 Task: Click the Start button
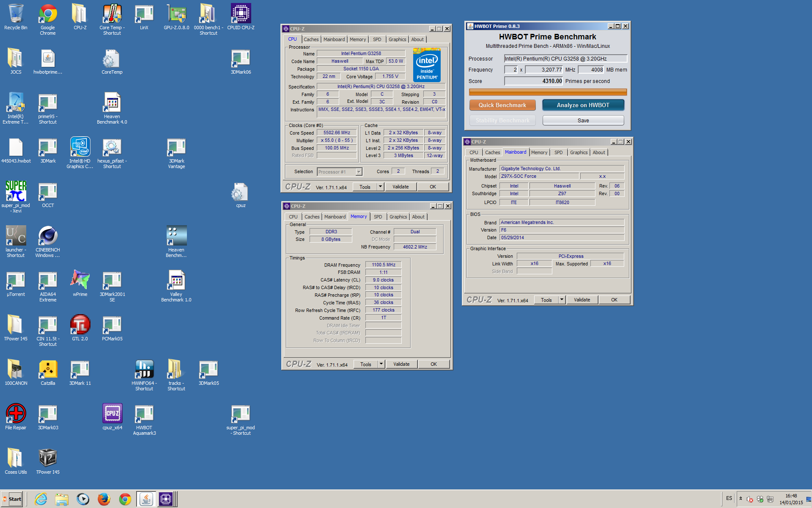pos(12,499)
